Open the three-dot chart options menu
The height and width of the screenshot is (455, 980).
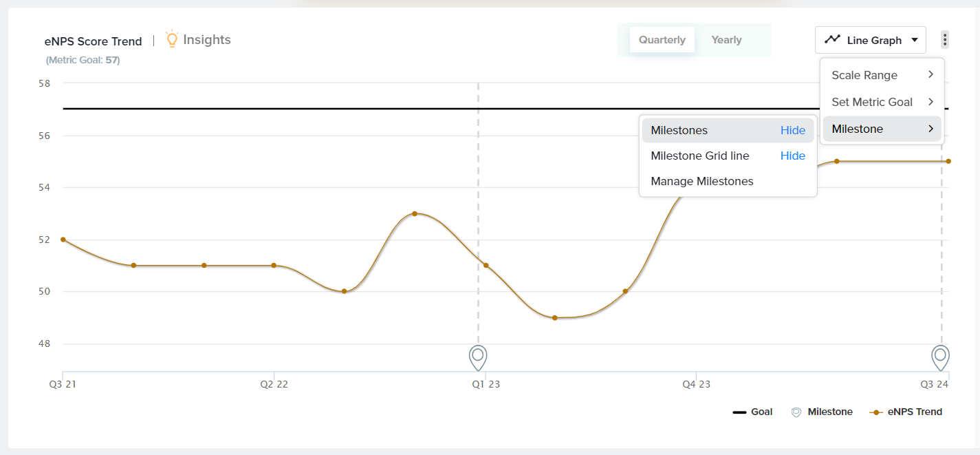(x=945, y=40)
